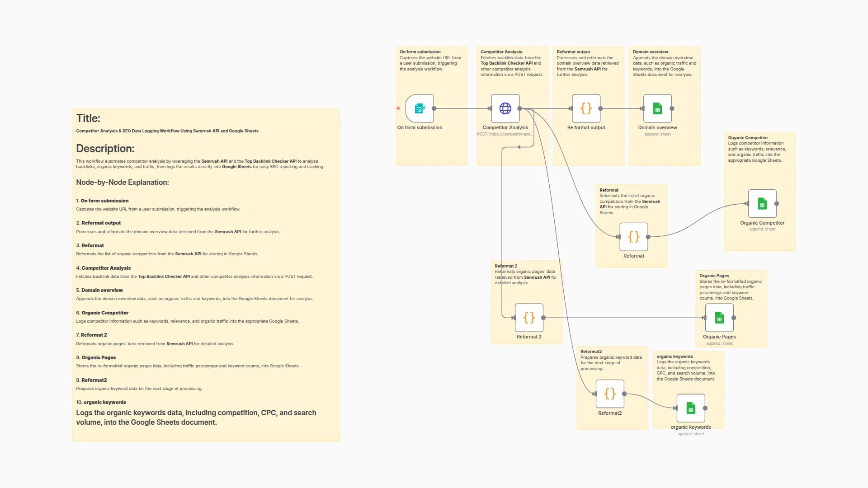Click the Re format output code node

coord(586,108)
